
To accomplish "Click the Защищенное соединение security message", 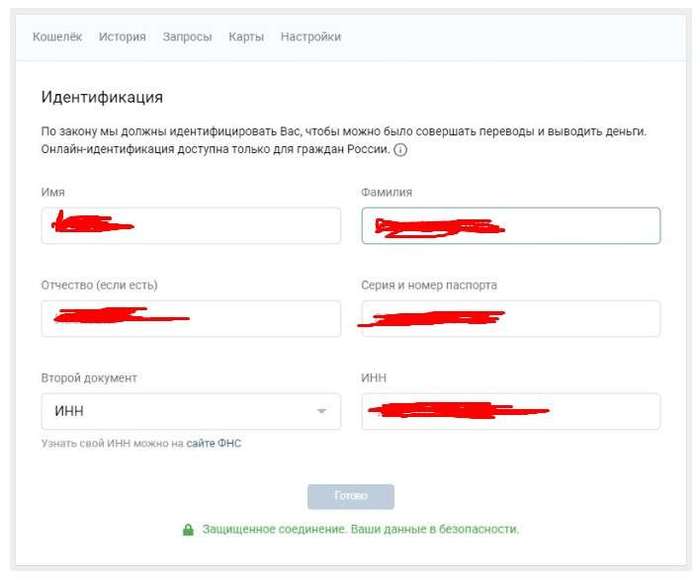I will [361, 529].
